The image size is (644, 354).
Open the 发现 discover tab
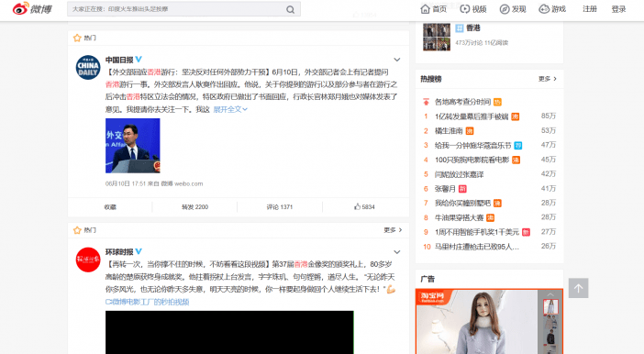513,9
